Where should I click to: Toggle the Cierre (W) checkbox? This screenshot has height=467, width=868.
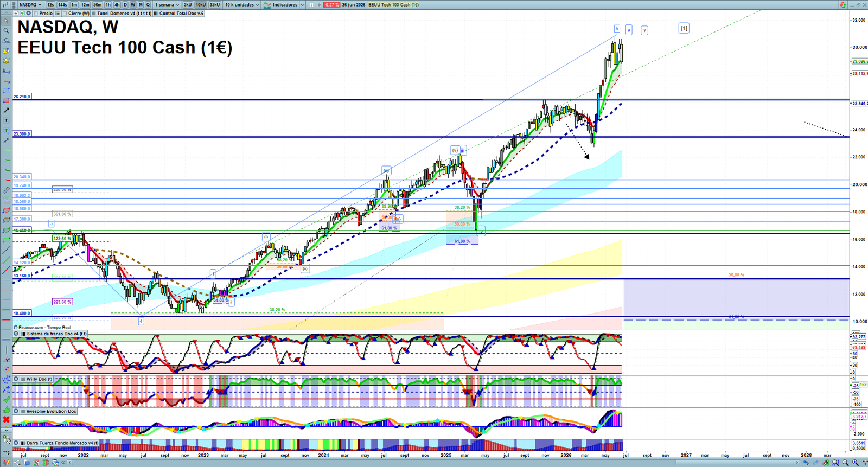point(65,13)
